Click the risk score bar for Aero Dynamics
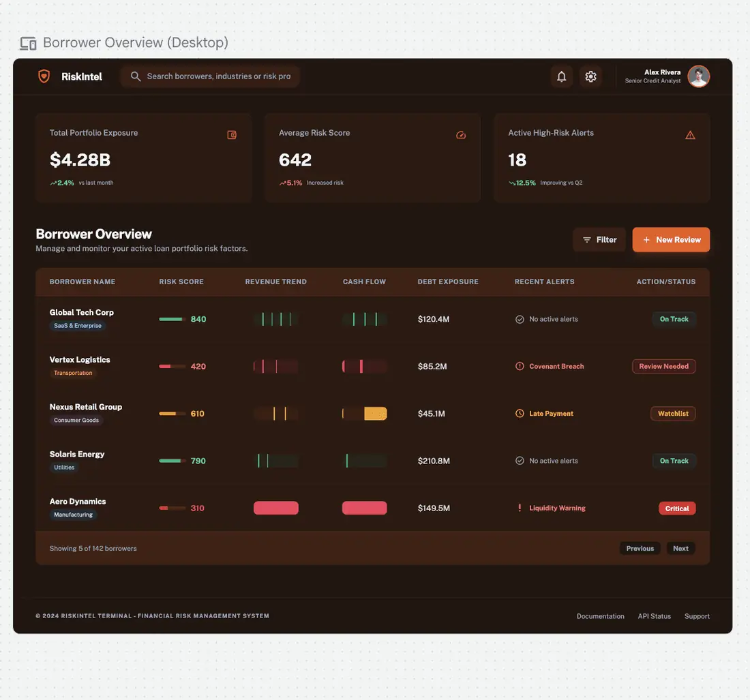750x700 pixels. pyautogui.click(x=172, y=508)
